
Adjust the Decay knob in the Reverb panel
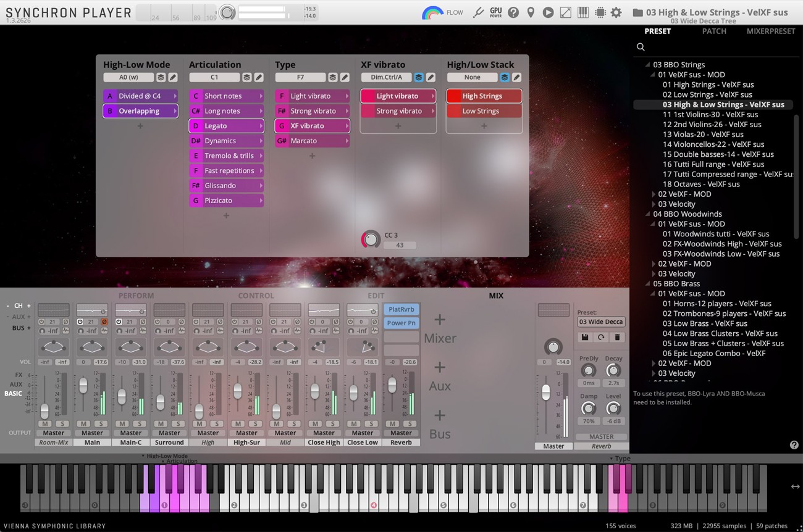[x=613, y=371]
